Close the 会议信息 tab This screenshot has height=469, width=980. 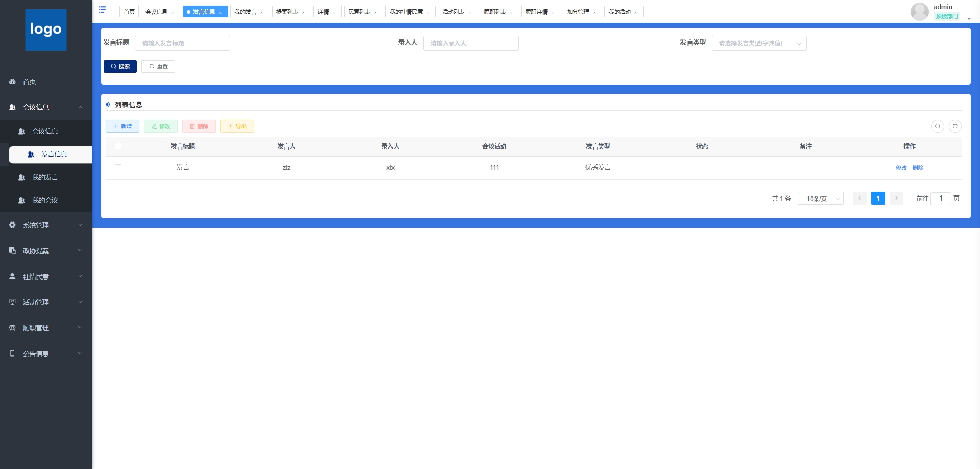(x=173, y=12)
